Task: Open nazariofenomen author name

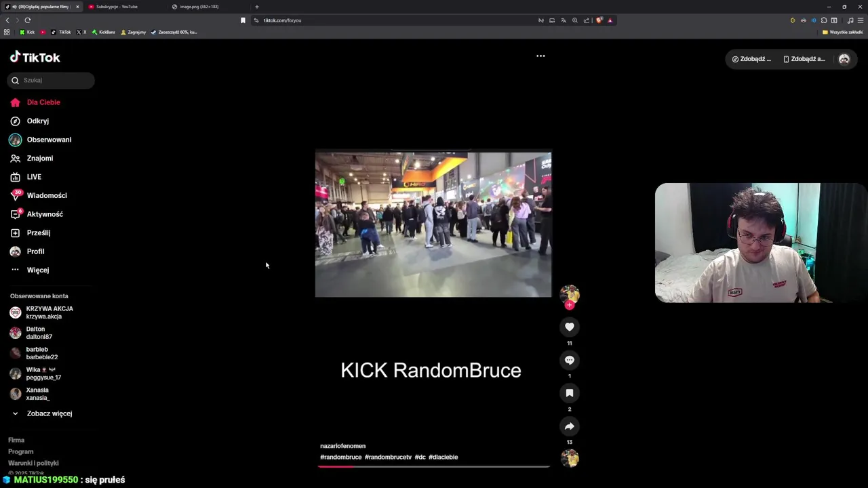Action: click(x=342, y=446)
